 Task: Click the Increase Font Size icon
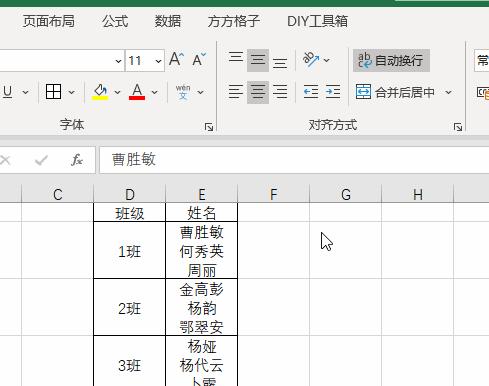pyautogui.click(x=176, y=60)
